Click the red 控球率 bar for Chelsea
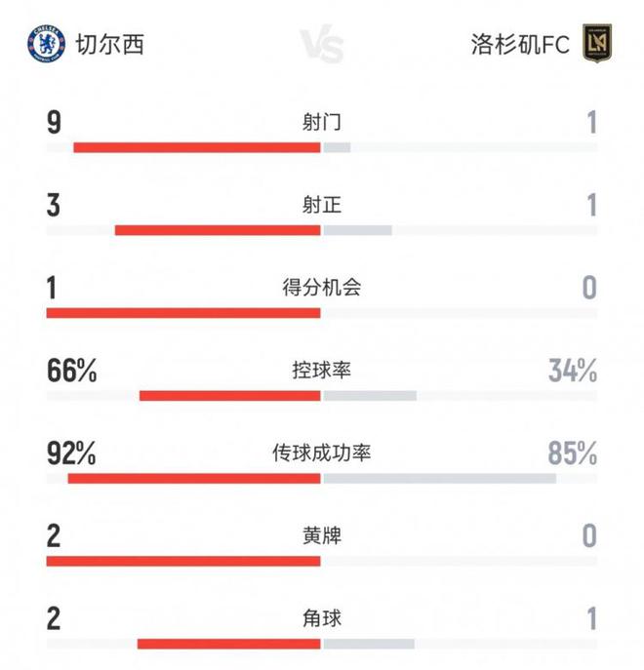This screenshot has width=644, height=670. point(230,396)
